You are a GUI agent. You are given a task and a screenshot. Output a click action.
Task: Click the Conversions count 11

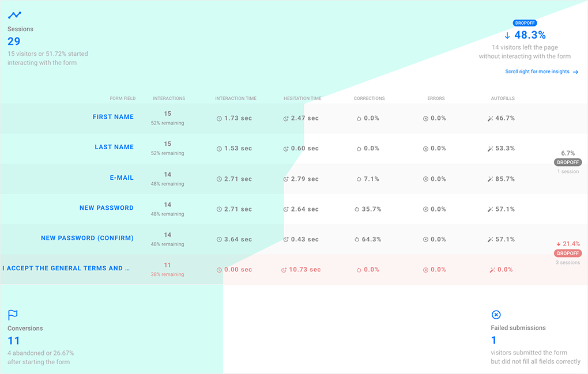[13, 341]
